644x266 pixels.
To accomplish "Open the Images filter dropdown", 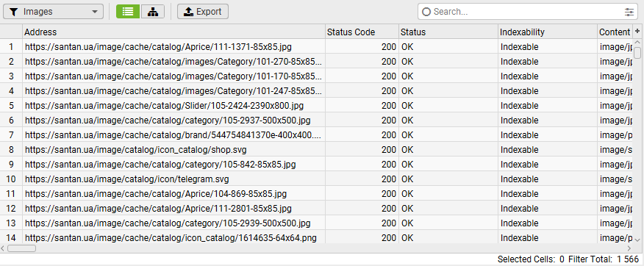I will point(54,12).
